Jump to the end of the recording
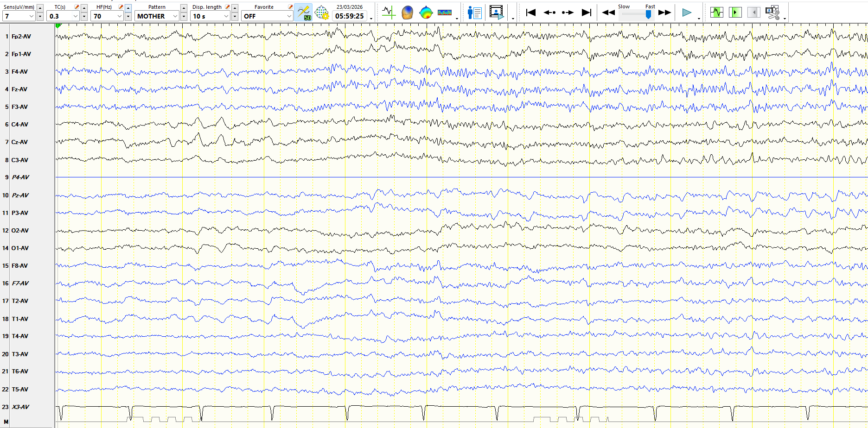The width and height of the screenshot is (868, 428). [x=587, y=13]
